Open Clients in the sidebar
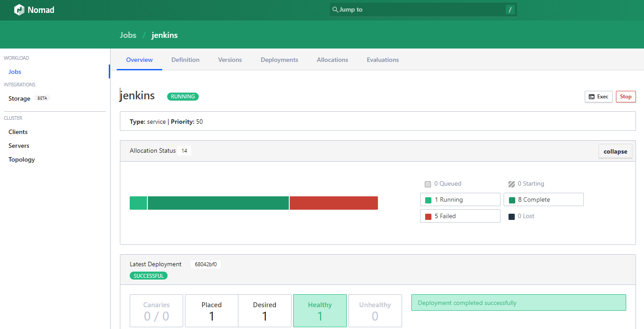644x329 pixels. pos(18,132)
